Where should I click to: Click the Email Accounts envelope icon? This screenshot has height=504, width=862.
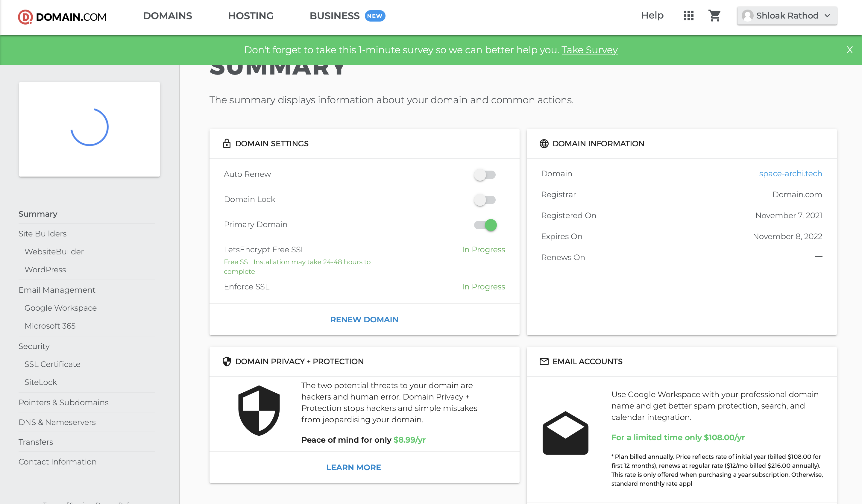point(544,362)
